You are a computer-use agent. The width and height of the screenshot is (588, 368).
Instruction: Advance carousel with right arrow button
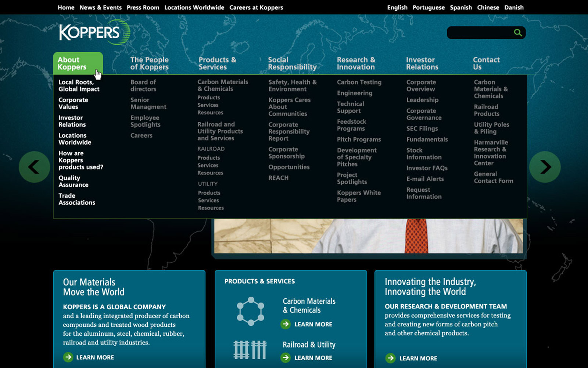pyautogui.click(x=545, y=167)
